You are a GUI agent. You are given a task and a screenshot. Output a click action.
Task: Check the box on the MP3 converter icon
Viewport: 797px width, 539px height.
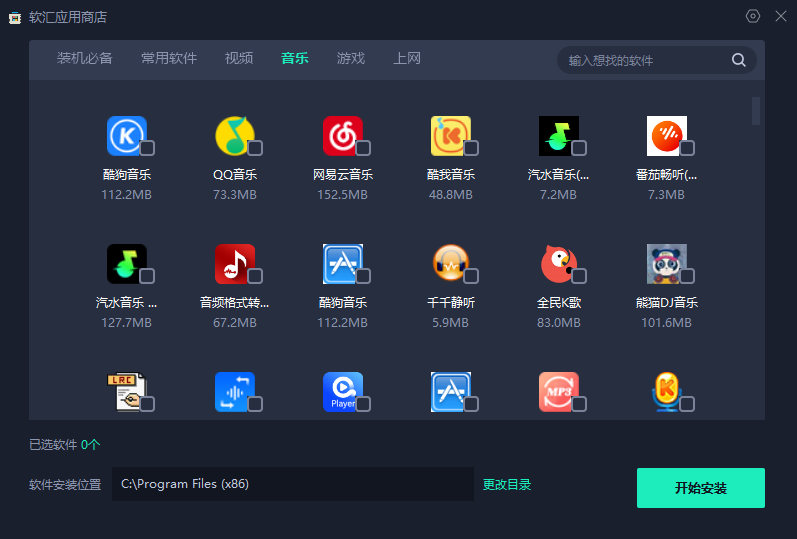[x=579, y=404]
